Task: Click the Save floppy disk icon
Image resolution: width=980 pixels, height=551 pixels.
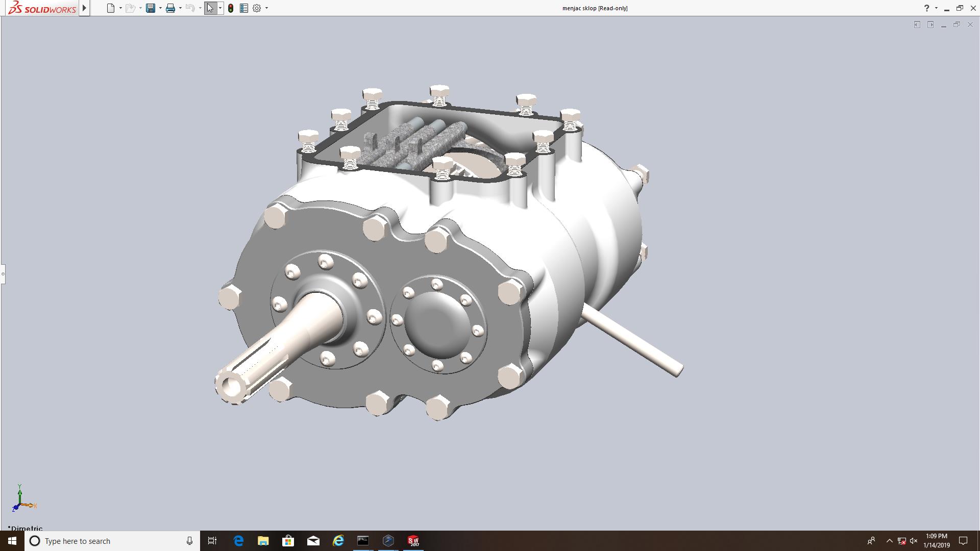Action: point(150,8)
